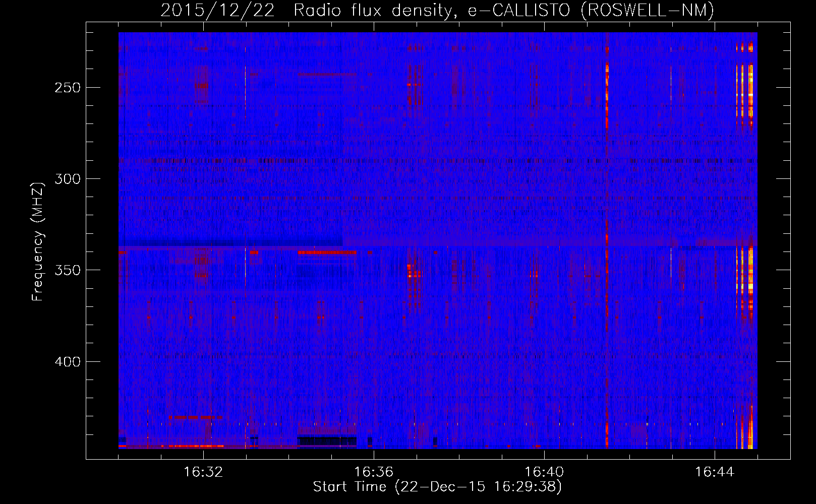This screenshot has width=816, height=504.
Task: Click the 16:44 time axis label
Action: [x=715, y=472]
